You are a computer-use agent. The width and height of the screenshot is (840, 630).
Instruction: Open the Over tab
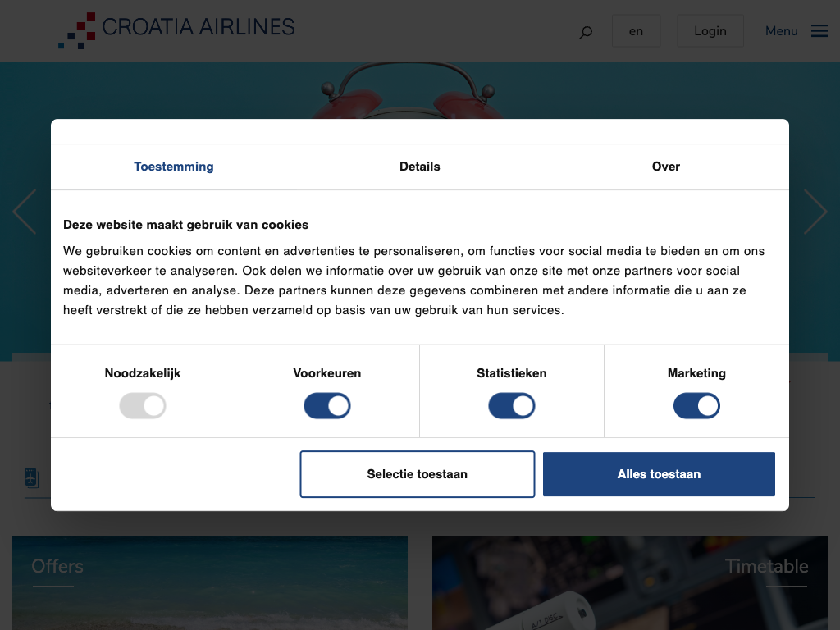pyautogui.click(x=666, y=167)
